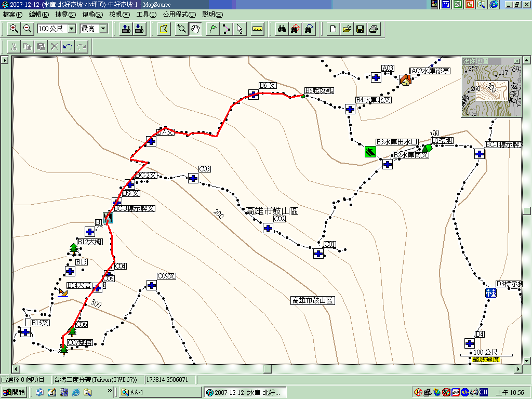Open the 公用程式(U) menu
The height and width of the screenshot is (399, 532).
[x=179, y=14]
